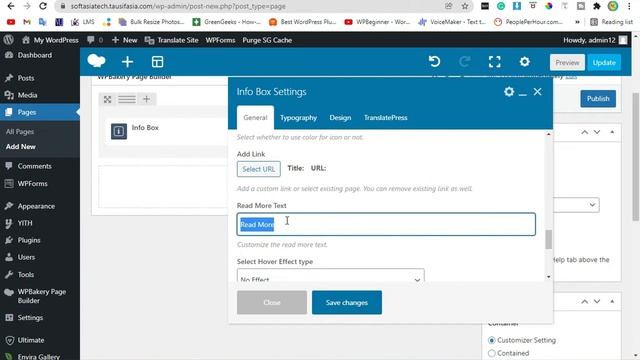The width and height of the screenshot is (640, 360).
Task: Switch to the Typography tab
Action: [x=298, y=118]
